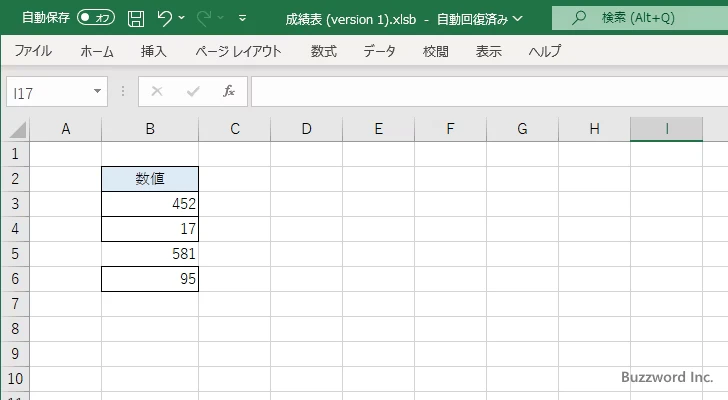
Task: Select row 8 header
Action: (x=15, y=329)
